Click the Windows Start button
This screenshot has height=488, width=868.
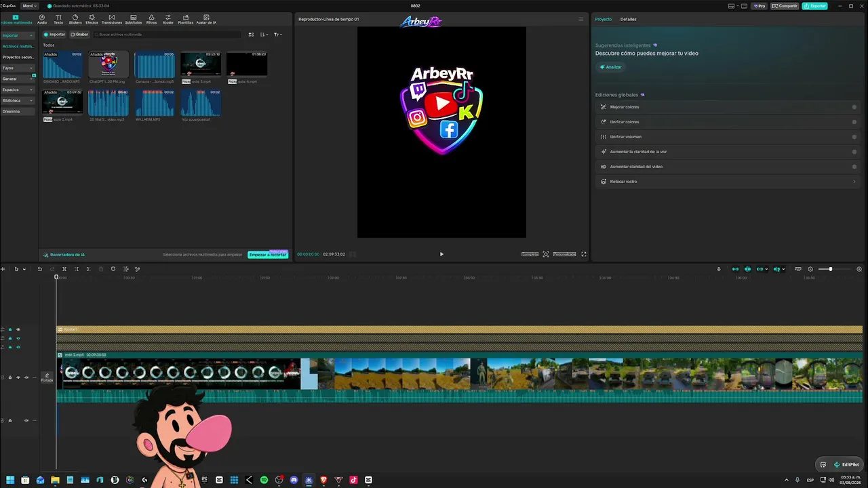click(x=10, y=480)
